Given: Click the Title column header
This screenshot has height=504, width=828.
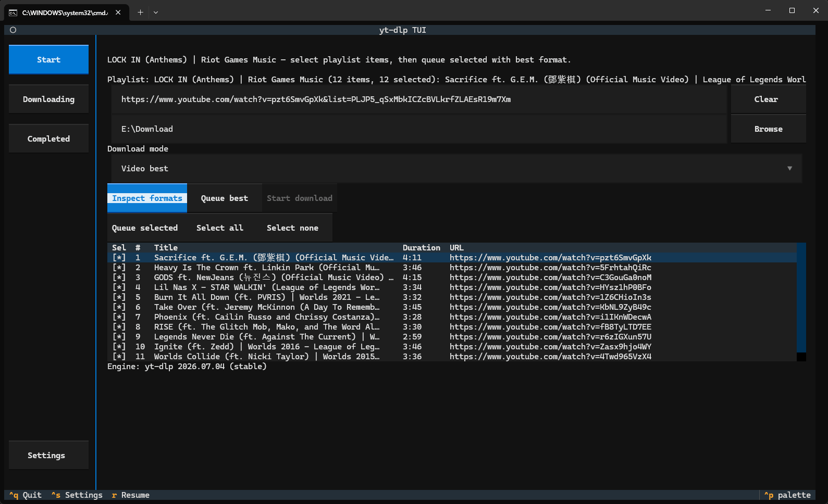Looking at the screenshot, I should coord(166,248).
